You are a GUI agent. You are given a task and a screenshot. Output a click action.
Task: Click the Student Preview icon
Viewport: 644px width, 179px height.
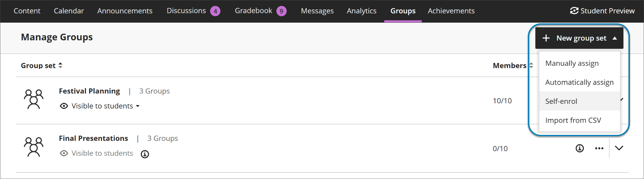(x=574, y=11)
